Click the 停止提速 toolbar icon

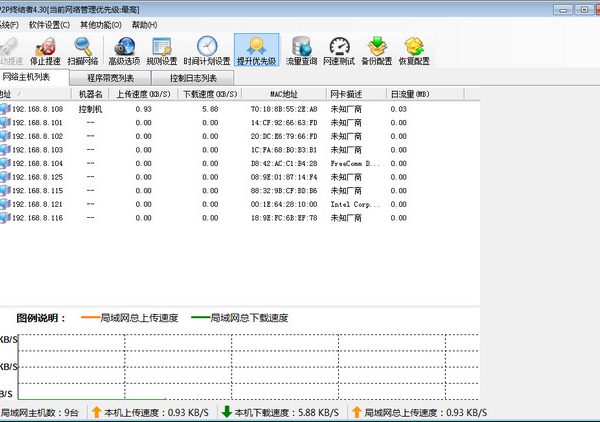(45, 51)
